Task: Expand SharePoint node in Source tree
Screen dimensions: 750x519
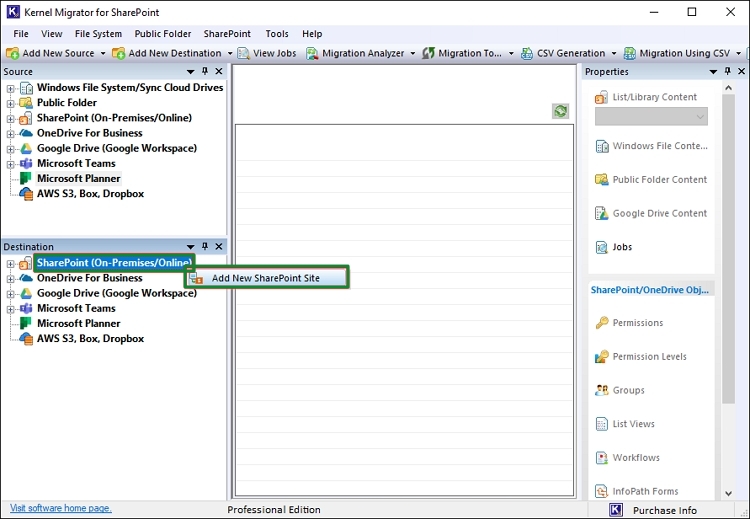Action: tap(11, 119)
